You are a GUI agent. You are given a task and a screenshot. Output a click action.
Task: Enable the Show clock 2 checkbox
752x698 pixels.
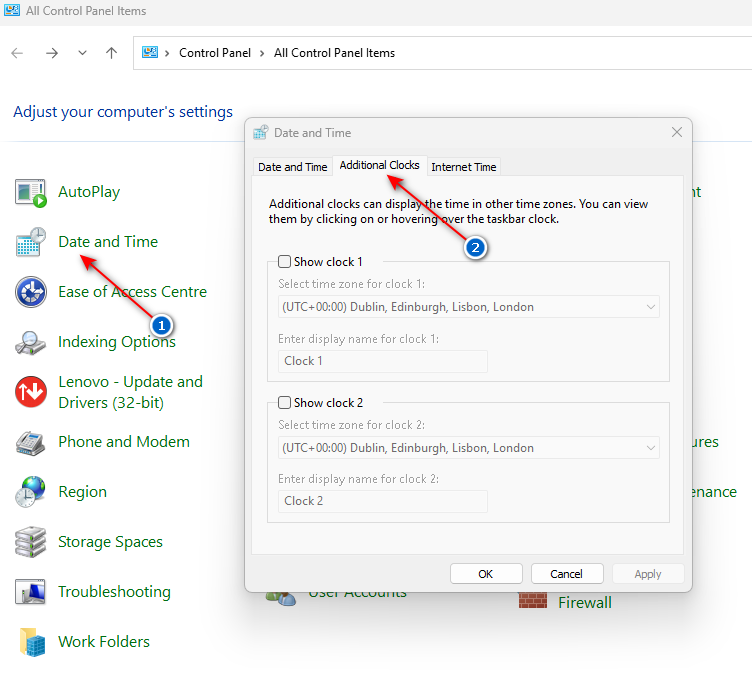point(284,402)
